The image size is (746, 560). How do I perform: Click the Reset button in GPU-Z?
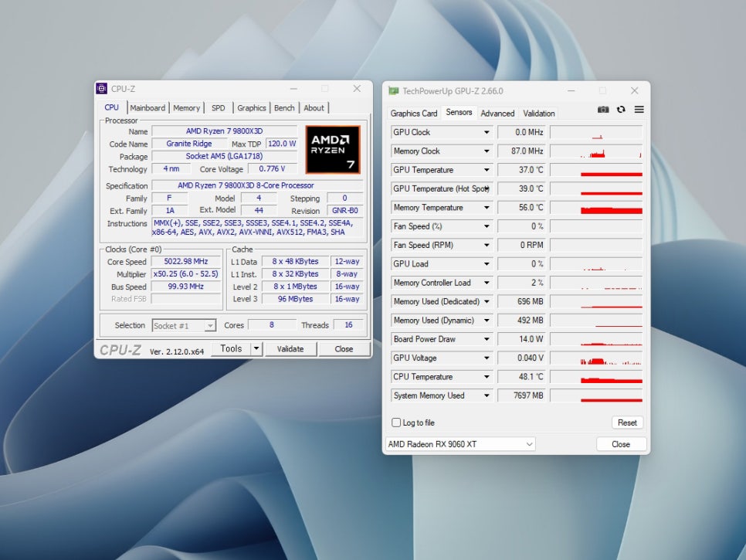pos(627,423)
